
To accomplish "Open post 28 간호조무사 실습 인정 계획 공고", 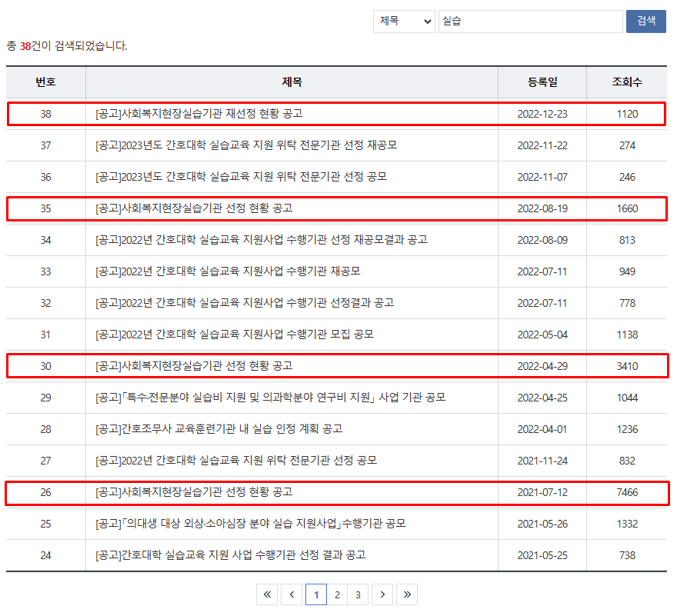I will click(219, 428).
